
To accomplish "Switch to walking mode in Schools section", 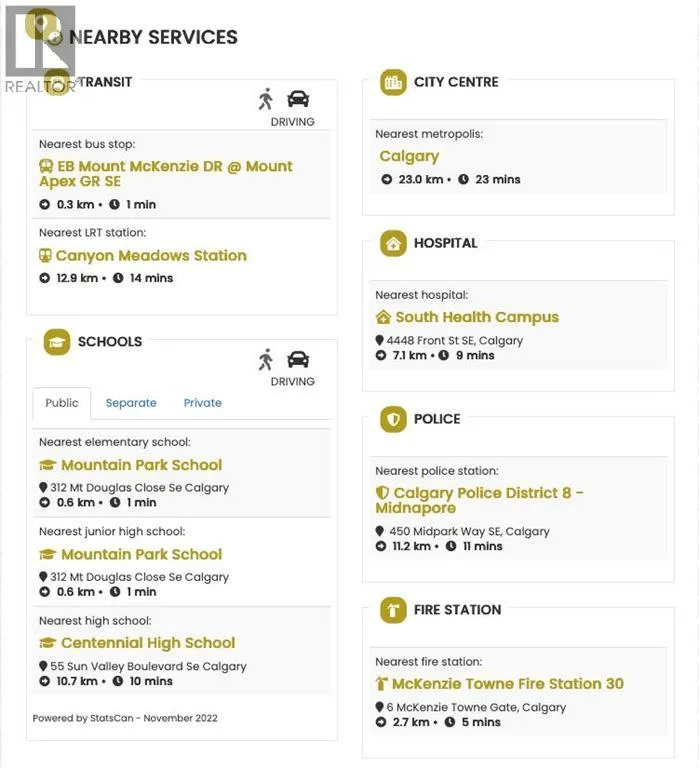I will (265, 359).
